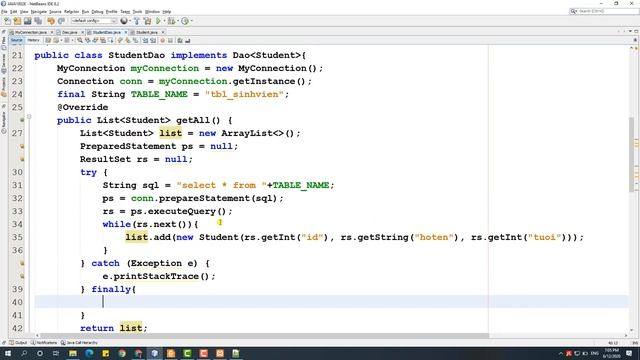Image resolution: width=640 pixels, height=360 pixels.
Task: Open Google Chrome from taskbar
Action: tap(122, 353)
